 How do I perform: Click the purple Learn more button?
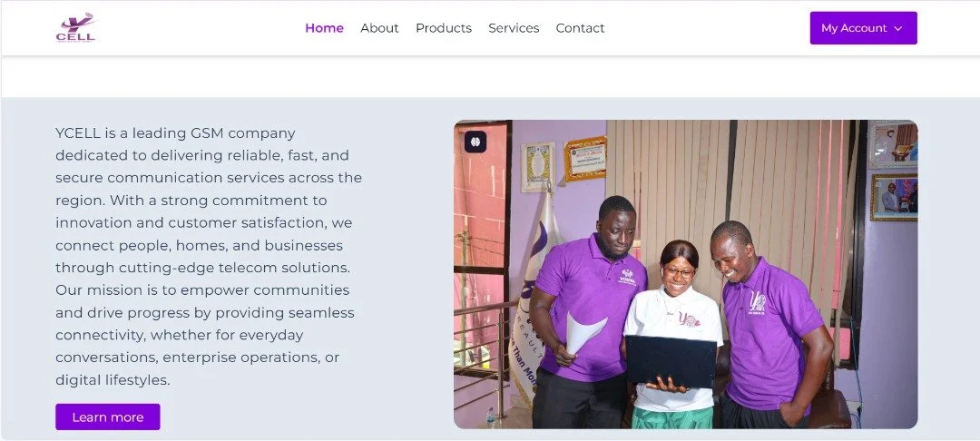coord(107,416)
